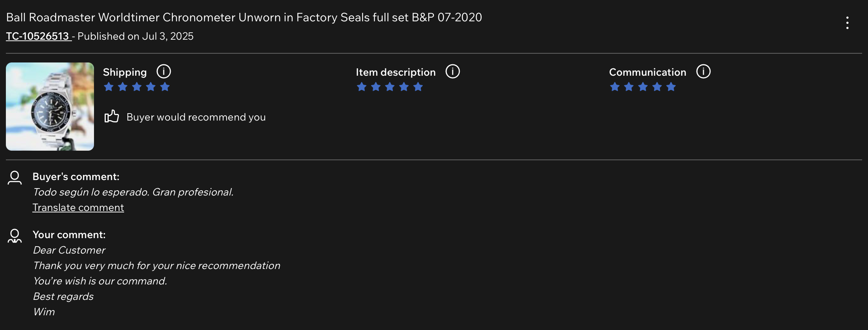The image size is (868, 330).
Task: Open the Ball watch thumbnail image
Action: click(x=50, y=107)
